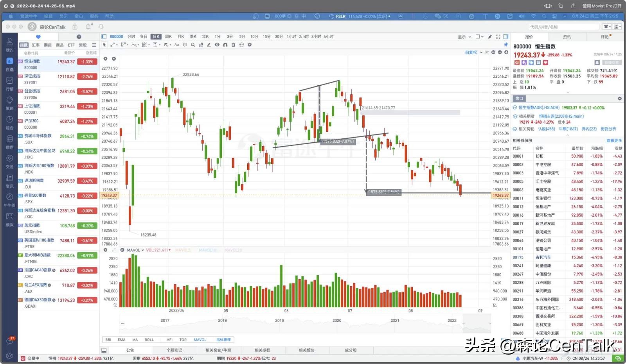Open the 资讯 tab in quote panel
This screenshot has height=364, width=626.
coord(567,36)
